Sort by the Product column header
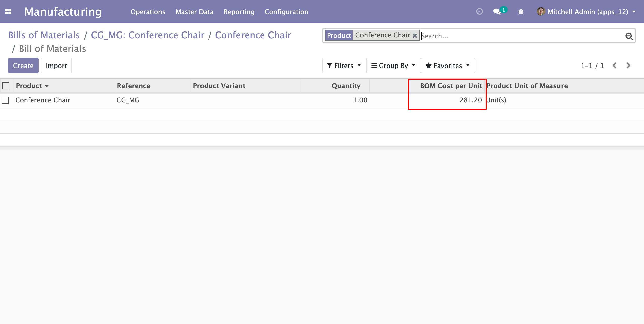The width and height of the screenshot is (644, 324). tap(29, 86)
